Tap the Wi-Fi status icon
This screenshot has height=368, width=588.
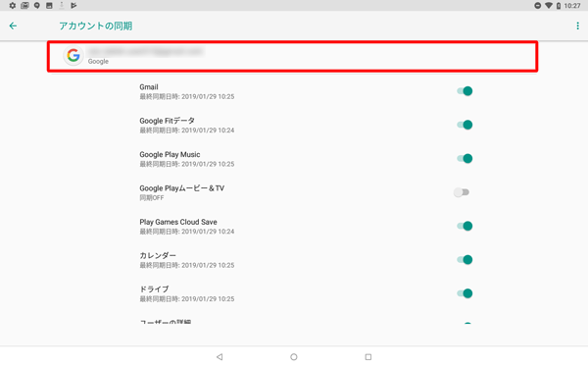coord(549,5)
